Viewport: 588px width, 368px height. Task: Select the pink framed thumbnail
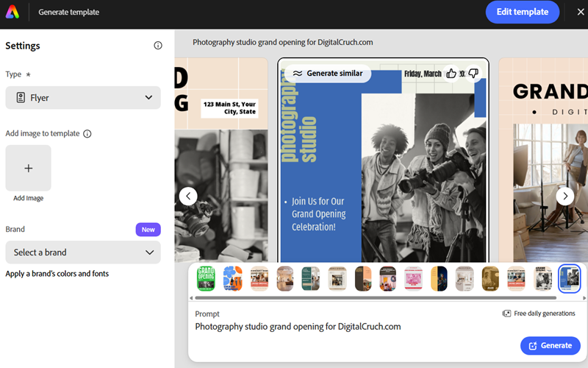(x=414, y=278)
